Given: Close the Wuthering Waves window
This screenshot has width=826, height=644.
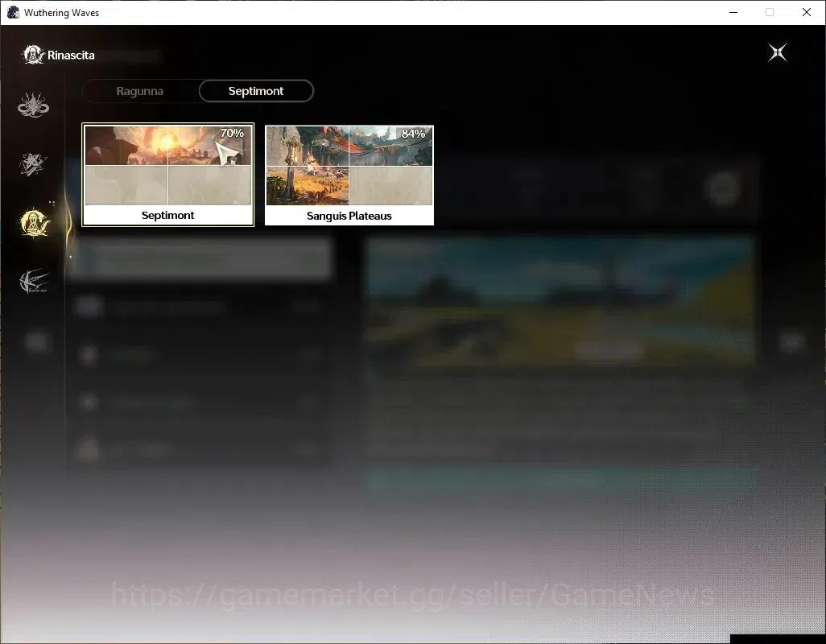Looking at the screenshot, I should pos(807,12).
